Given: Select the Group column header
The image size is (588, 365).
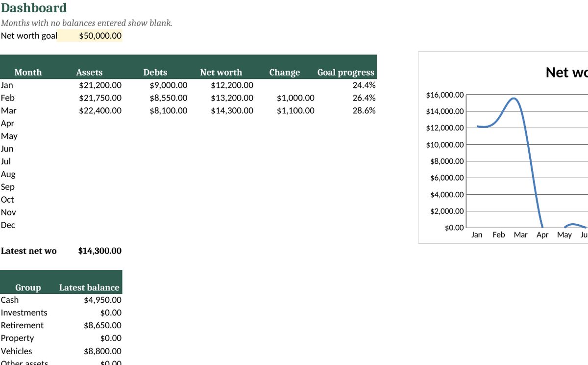Looking at the screenshot, I should pyautogui.click(x=28, y=287).
